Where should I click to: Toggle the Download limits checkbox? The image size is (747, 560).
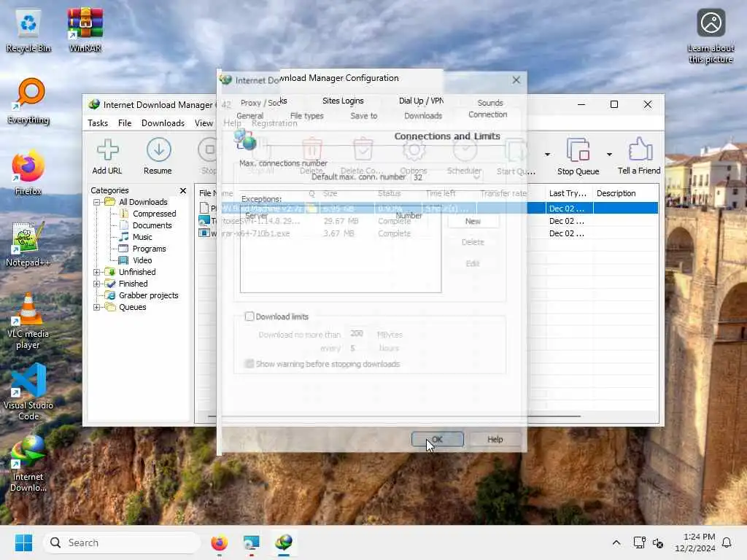tap(249, 316)
